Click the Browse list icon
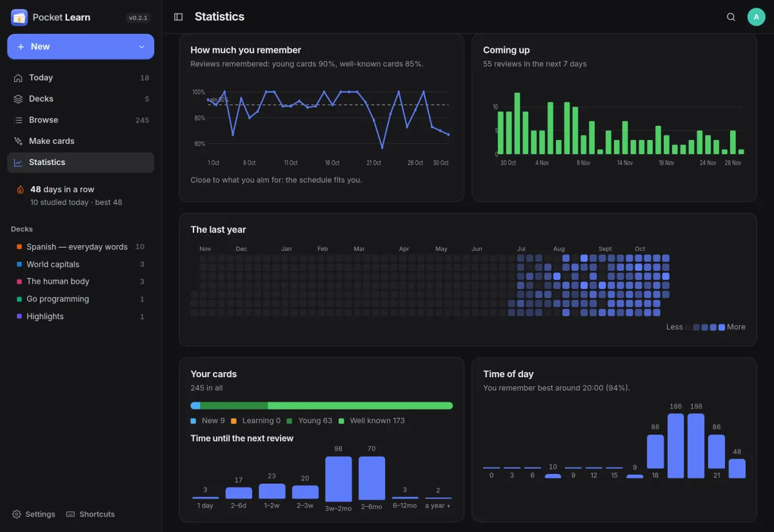Screen dimensions: 774x532 [18, 120]
